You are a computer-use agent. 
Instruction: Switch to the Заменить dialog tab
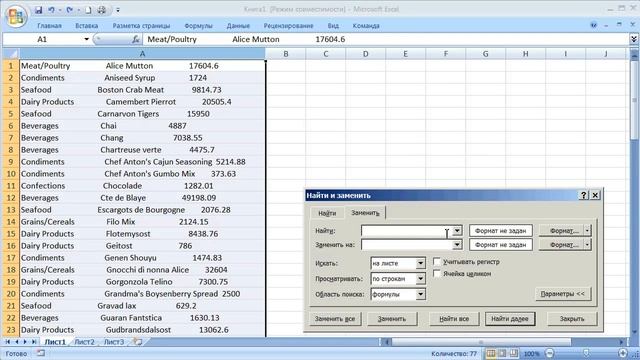tap(365, 213)
